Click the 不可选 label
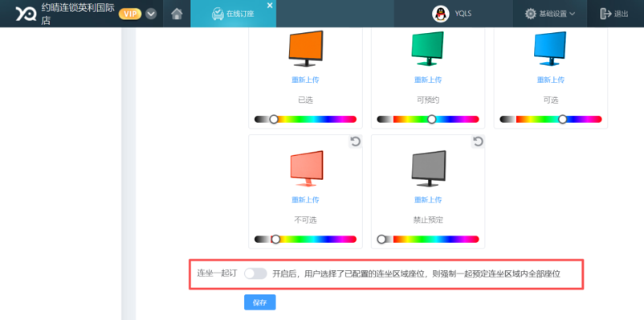The height and width of the screenshot is (324, 644). coord(305,220)
